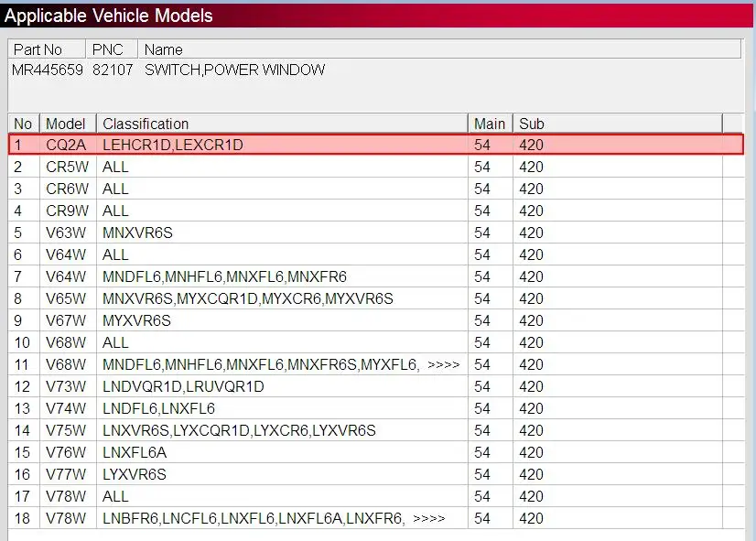Screen dimensions: 756x541
Task: Select the V65W model cell
Action: click(66, 299)
